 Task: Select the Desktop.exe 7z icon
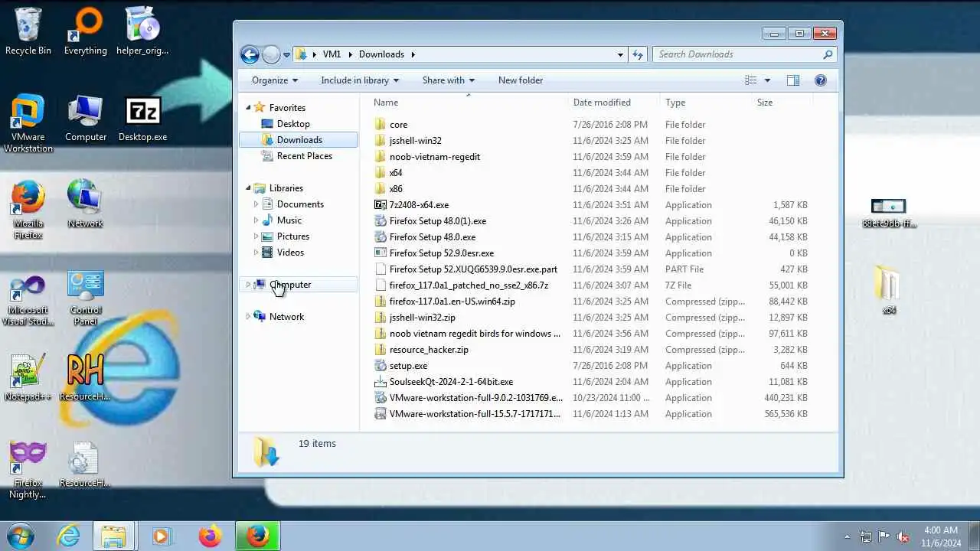pyautogui.click(x=142, y=118)
